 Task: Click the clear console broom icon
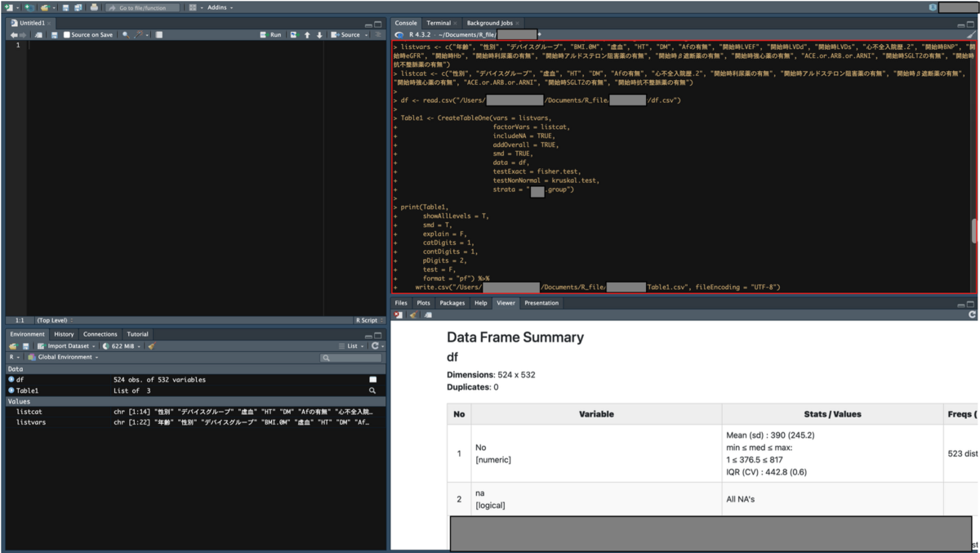[971, 35]
